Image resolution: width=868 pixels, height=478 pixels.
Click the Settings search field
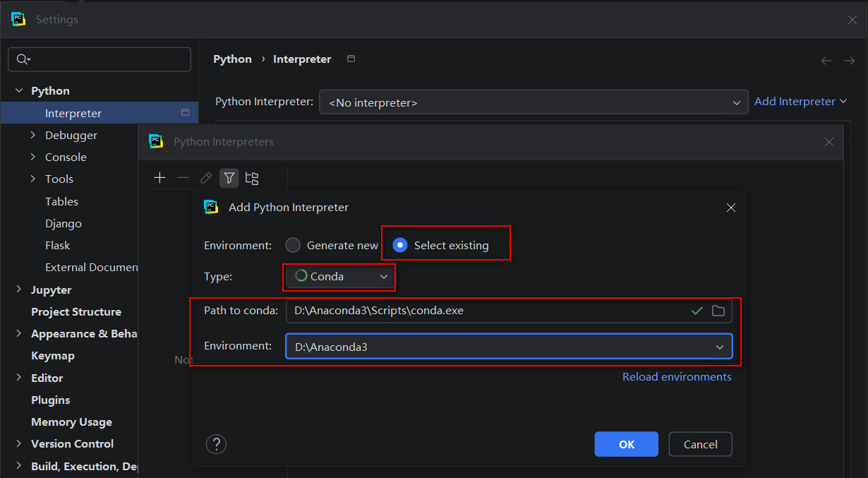pos(100,59)
